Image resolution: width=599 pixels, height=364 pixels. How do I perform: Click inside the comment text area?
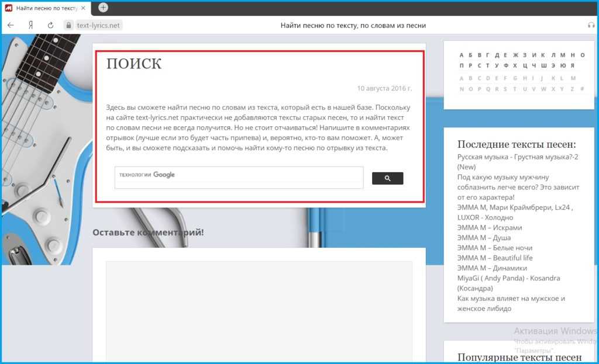pos(259,310)
